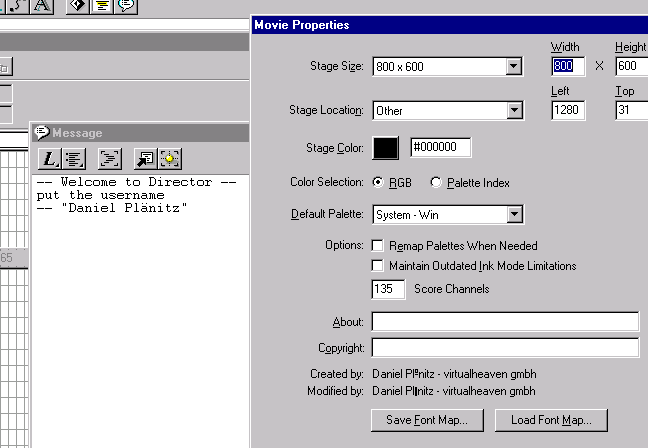Check Maintain Outdated Ink Mode Limitations

point(377,265)
